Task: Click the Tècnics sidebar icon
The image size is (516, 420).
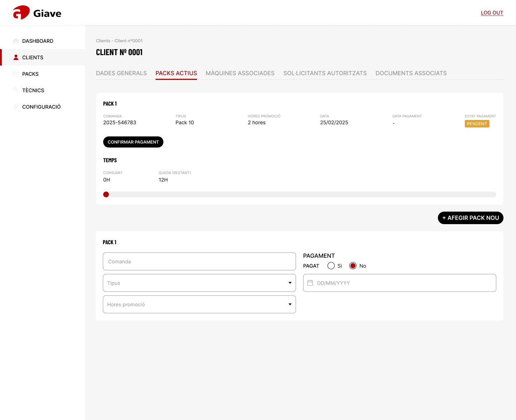Action: (16, 90)
